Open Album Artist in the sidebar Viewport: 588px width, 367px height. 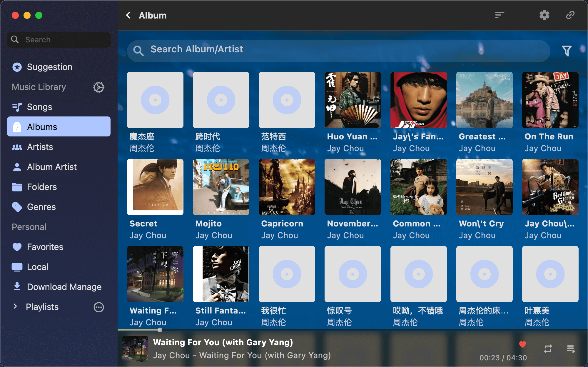(x=59, y=167)
